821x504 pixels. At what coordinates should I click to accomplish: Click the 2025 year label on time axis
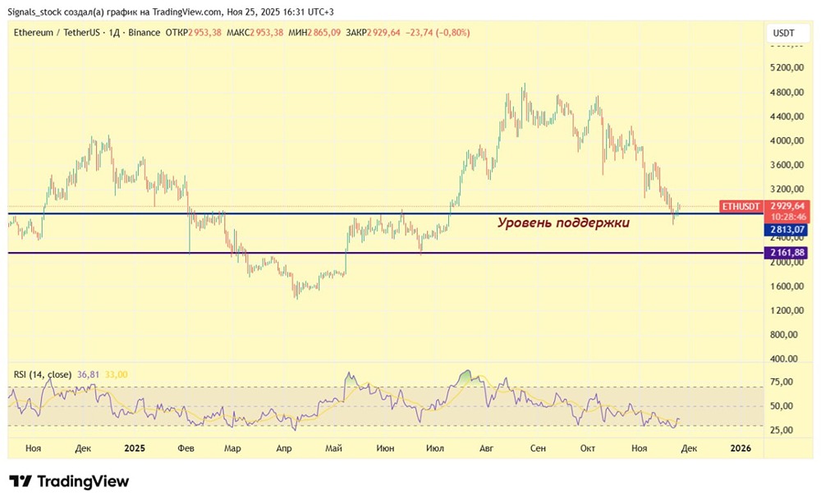[135, 448]
